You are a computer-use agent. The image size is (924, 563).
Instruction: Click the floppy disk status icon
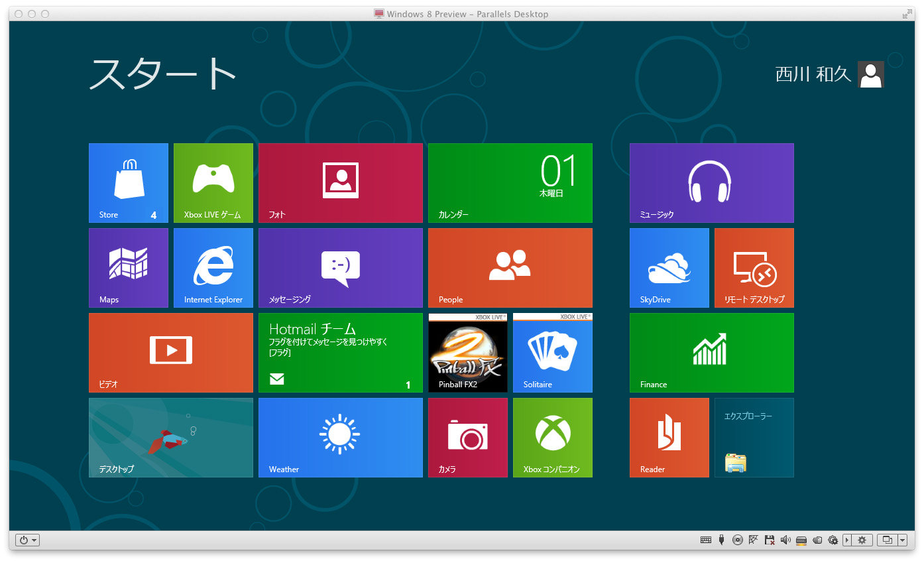pyautogui.click(x=769, y=540)
